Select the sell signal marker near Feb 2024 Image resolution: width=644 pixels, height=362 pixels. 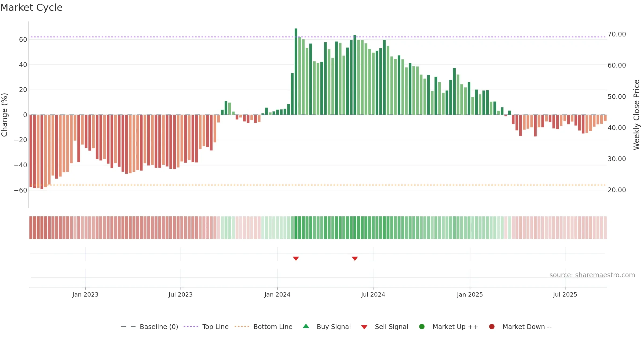click(x=296, y=258)
